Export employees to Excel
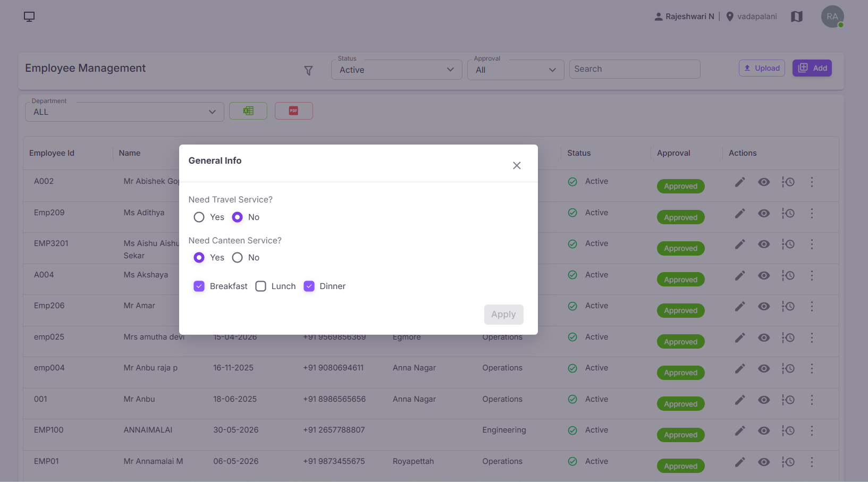 248,111
